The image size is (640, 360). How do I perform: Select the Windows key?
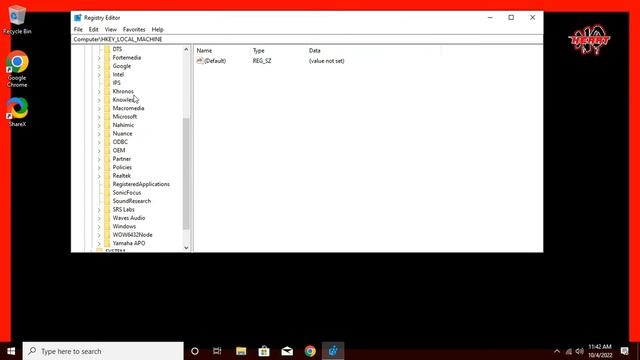point(124,226)
